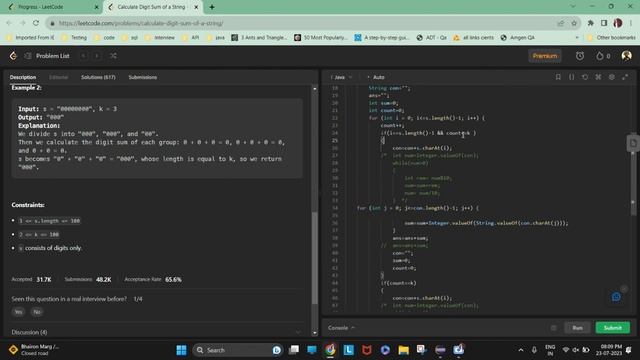Expand the Console panel
This screenshot has height=360, width=640.
click(341, 328)
